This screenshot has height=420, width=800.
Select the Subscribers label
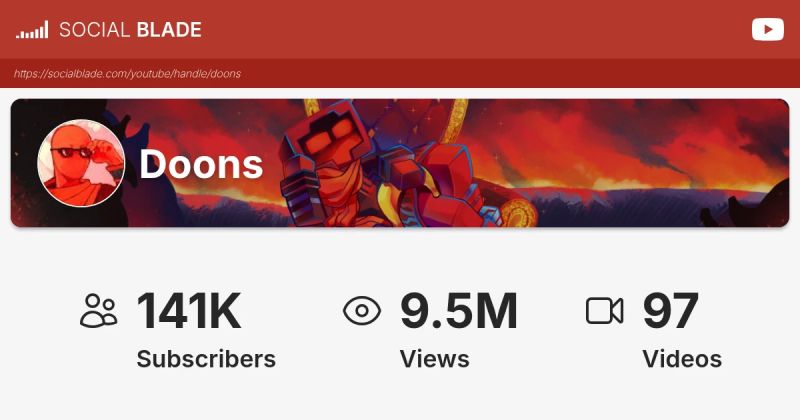click(x=206, y=359)
